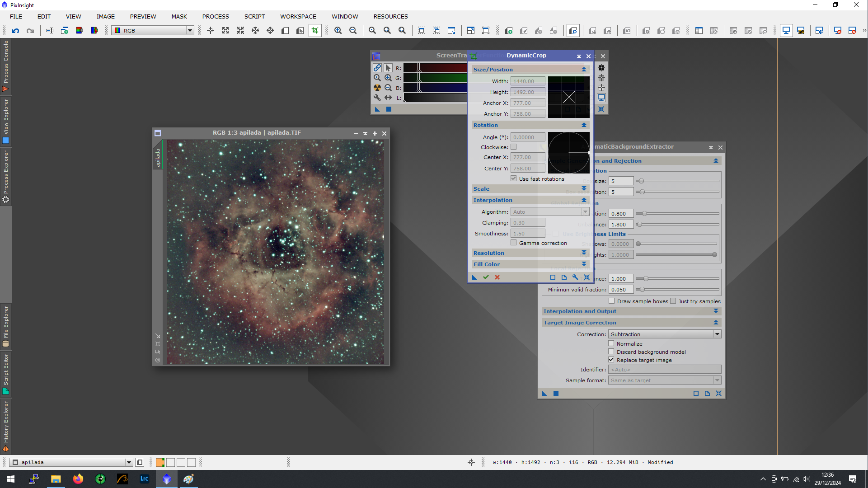Click the 24-bit screen LUT monitor icon
Viewport: 868px width, 488px height.
tap(801, 31)
